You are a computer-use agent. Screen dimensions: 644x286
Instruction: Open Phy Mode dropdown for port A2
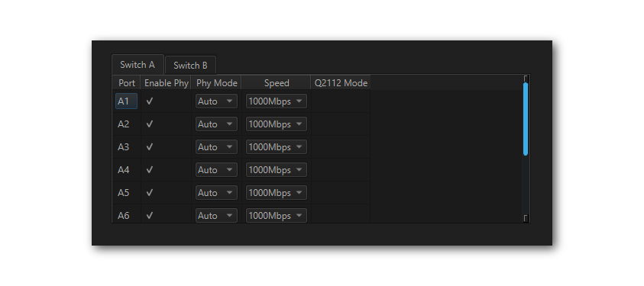click(x=216, y=124)
